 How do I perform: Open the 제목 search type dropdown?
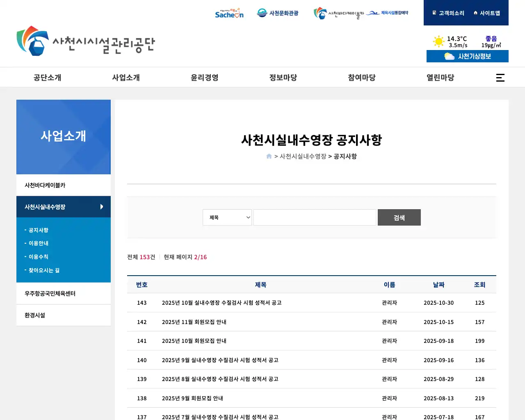click(227, 217)
